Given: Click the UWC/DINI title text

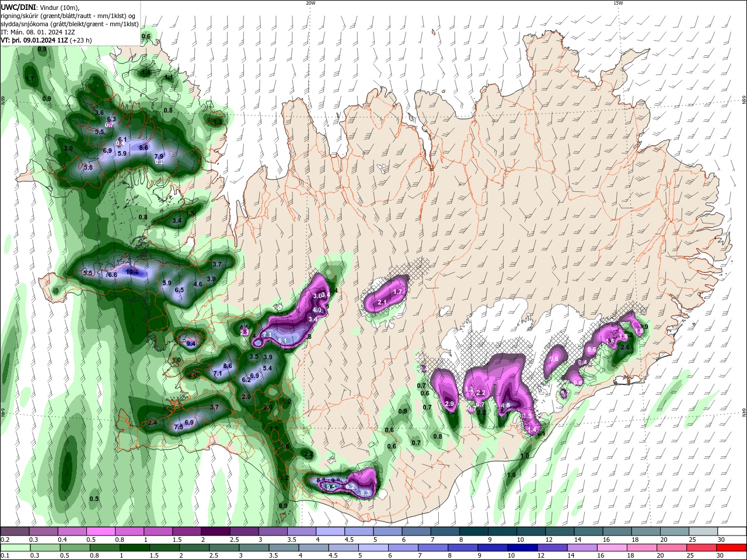Looking at the screenshot, I should pos(18,7).
